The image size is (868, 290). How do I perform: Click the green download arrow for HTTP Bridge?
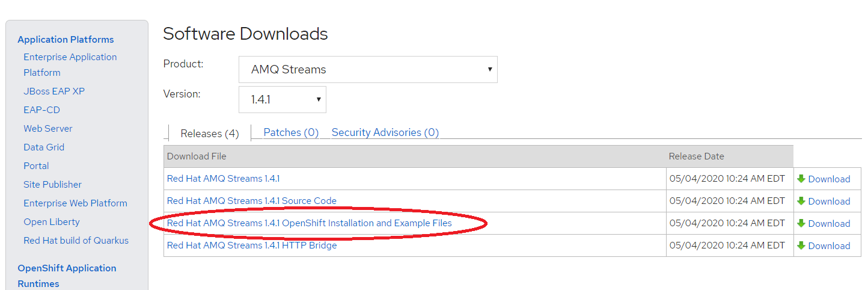pos(801,245)
